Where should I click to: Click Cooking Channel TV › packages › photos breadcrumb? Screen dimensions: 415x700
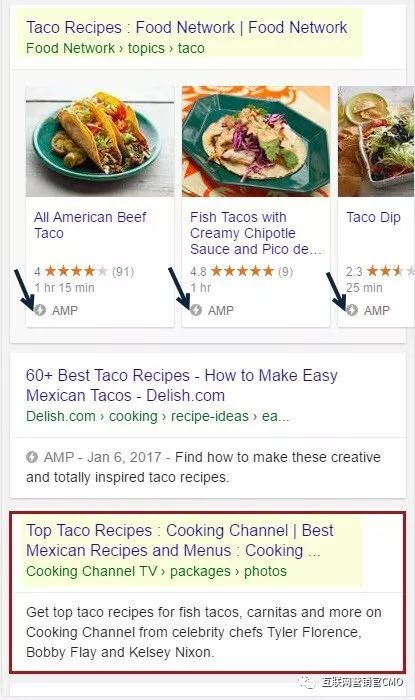click(156, 571)
